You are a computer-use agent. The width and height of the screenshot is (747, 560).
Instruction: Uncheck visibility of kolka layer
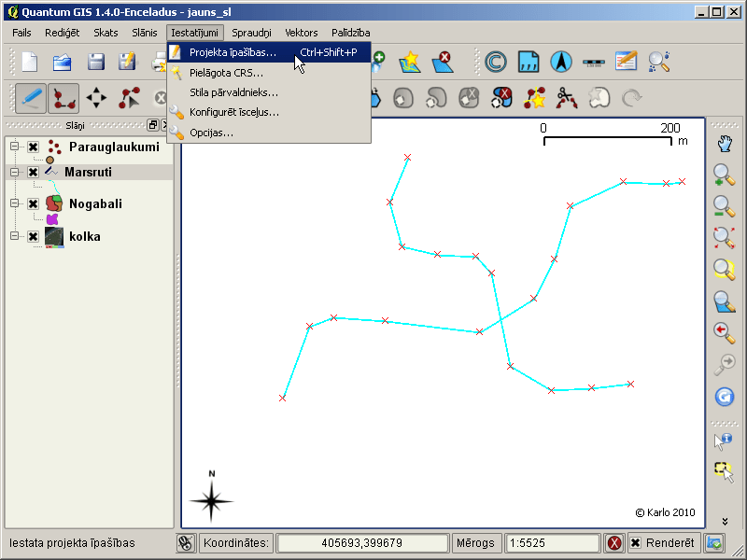pos(33,236)
